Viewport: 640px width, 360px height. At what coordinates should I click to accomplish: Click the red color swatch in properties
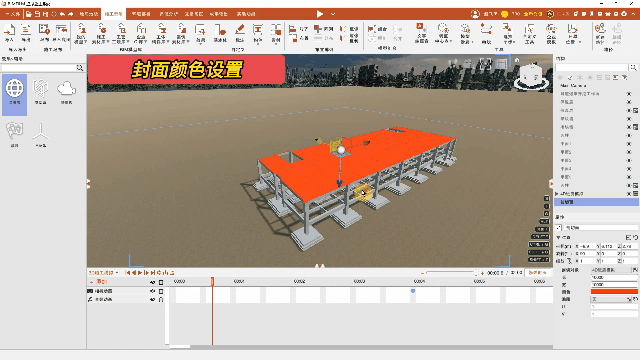pos(614,291)
